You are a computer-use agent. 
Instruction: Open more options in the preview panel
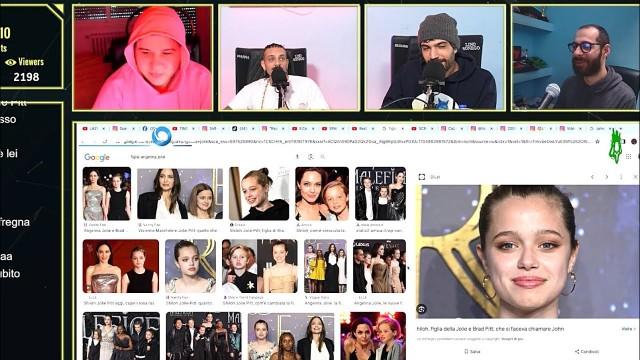(621, 177)
